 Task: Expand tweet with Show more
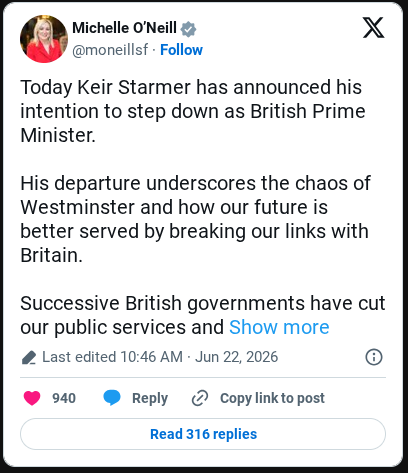tap(279, 327)
